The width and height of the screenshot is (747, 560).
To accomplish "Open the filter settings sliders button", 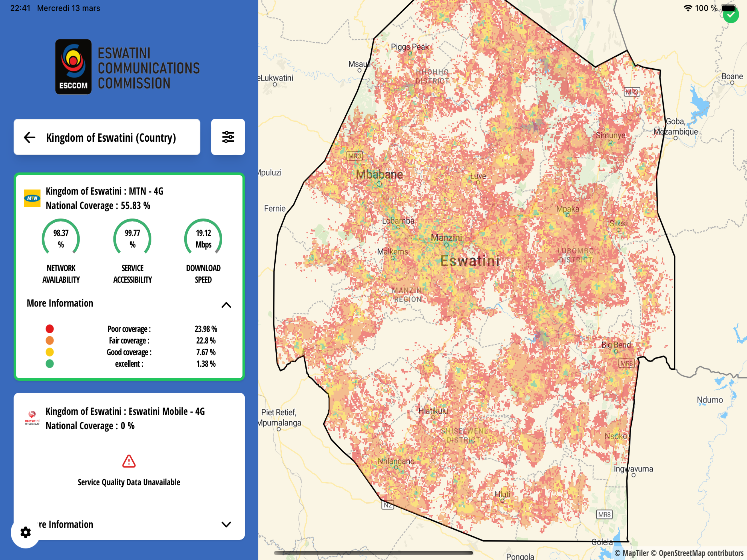I will click(228, 137).
